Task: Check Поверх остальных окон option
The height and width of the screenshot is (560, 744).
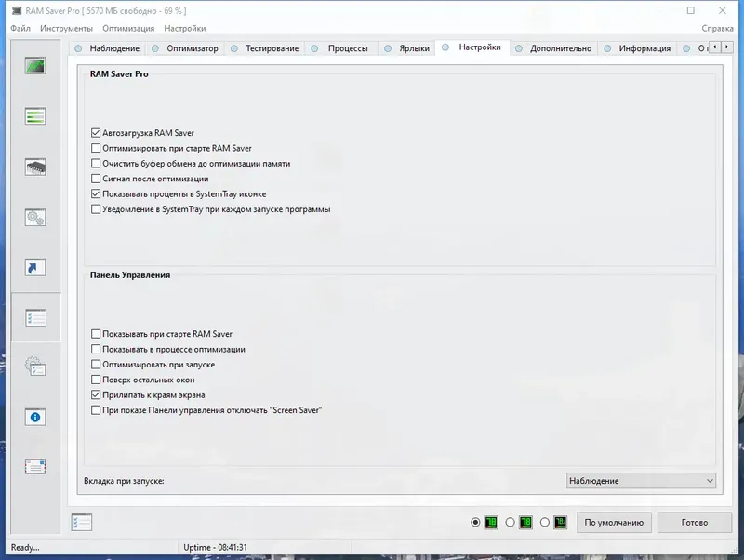Action: [94, 380]
